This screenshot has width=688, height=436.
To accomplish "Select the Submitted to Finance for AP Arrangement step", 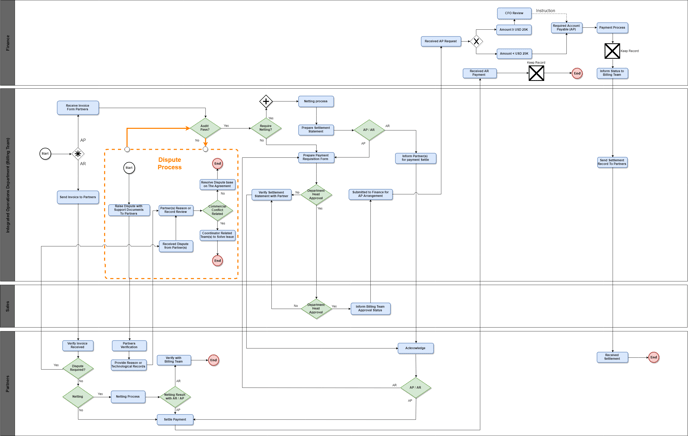I will click(370, 194).
